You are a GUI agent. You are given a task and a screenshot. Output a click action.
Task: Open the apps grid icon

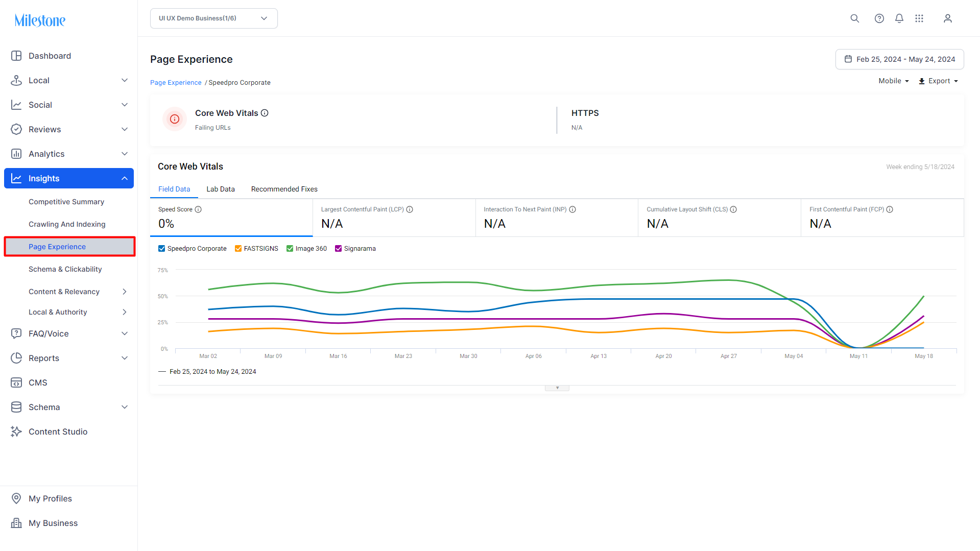point(919,18)
